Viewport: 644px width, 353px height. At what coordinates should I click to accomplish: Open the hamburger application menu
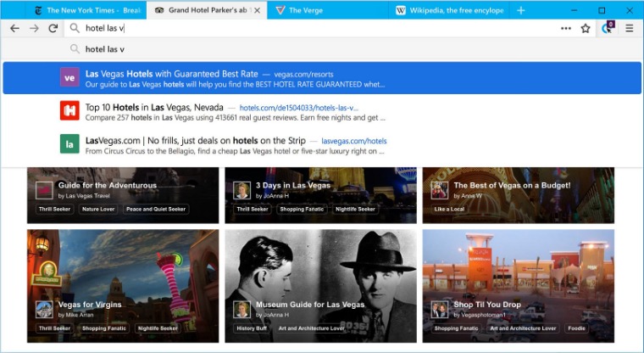(x=630, y=28)
